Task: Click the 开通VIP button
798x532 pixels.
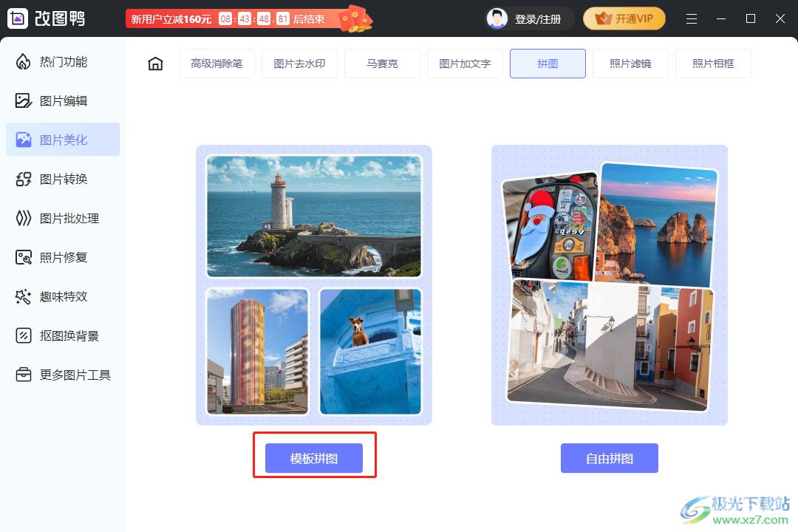Action: coord(624,19)
